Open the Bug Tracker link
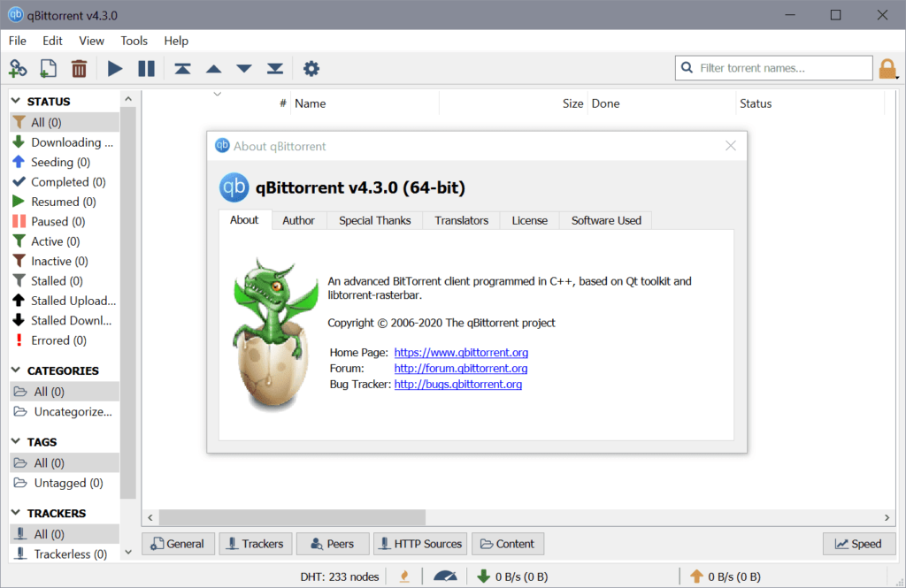 (457, 385)
